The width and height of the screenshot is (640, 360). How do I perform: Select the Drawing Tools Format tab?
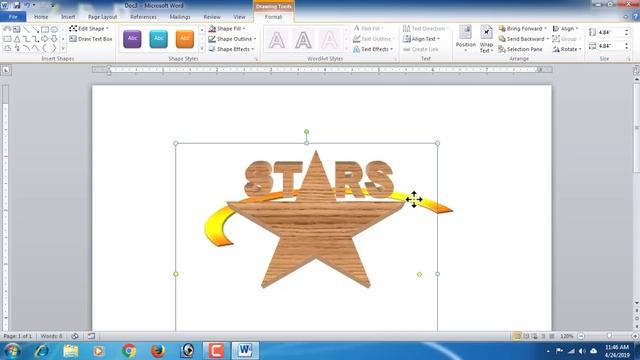point(273,17)
